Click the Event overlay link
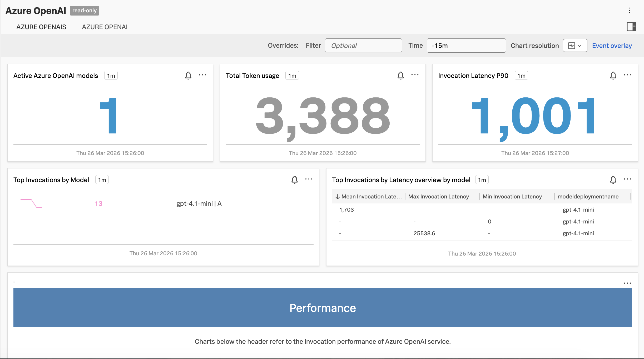The width and height of the screenshot is (644, 359). [612, 46]
